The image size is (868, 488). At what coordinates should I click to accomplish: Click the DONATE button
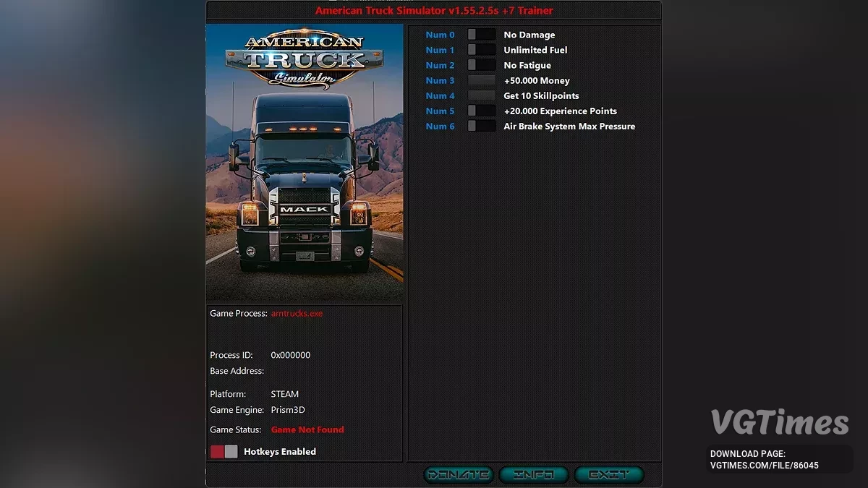pyautogui.click(x=459, y=475)
